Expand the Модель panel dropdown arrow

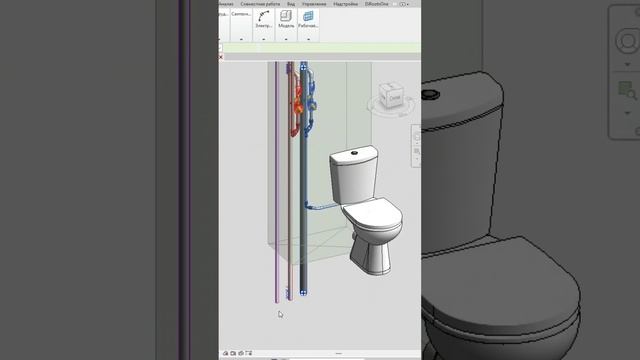[x=286, y=39]
